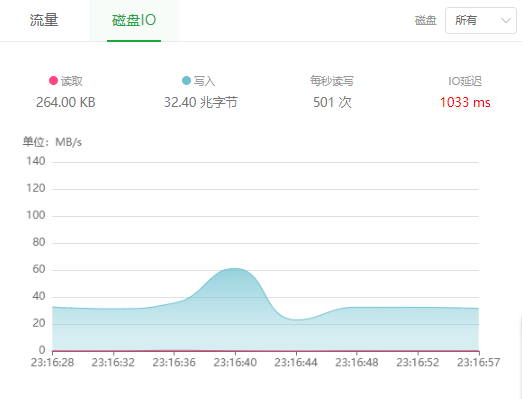Click the 磁盘 label beside the dropdown

(x=426, y=20)
